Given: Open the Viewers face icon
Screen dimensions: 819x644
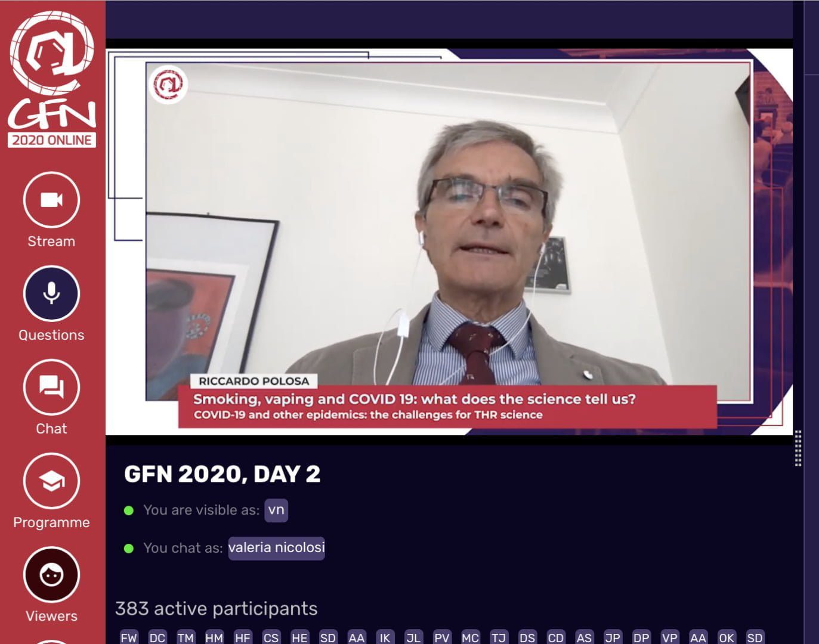Looking at the screenshot, I should (51, 575).
